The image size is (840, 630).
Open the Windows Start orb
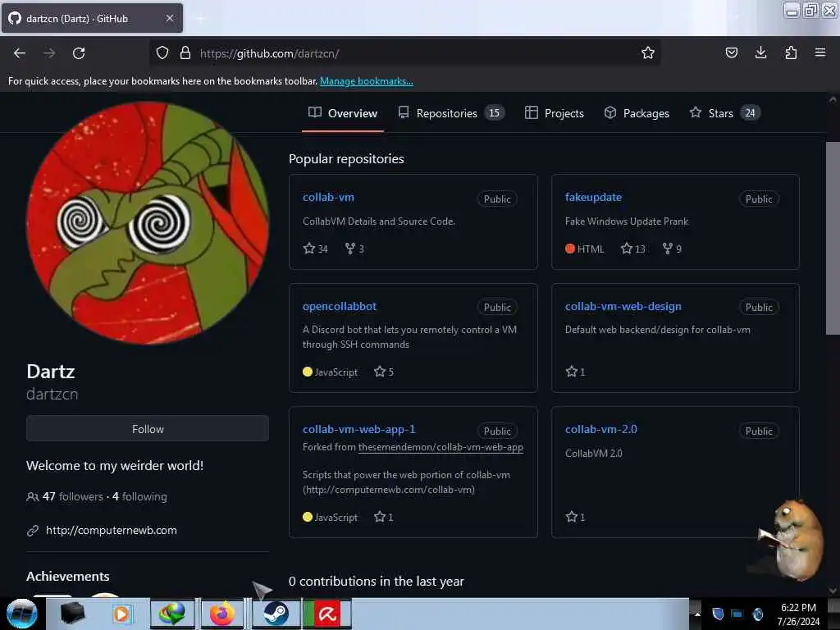click(x=21, y=614)
